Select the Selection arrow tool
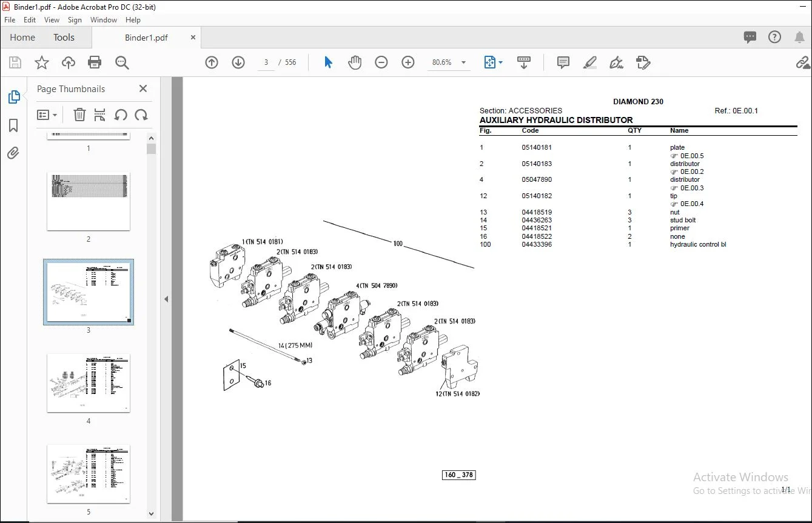Viewport: 812px width, 523px height. pyautogui.click(x=328, y=62)
